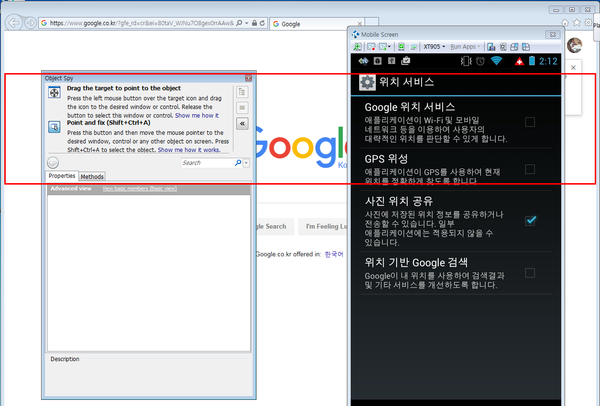Tap the Wi-Fi icon in phone status bar
This screenshot has height=406, width=600.
click(496, 61)
